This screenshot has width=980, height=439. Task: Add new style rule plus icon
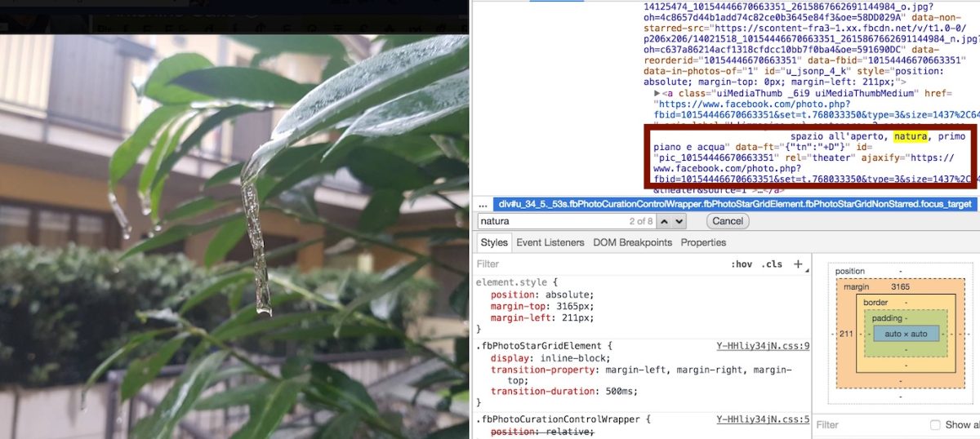click(x=799, y=264)
